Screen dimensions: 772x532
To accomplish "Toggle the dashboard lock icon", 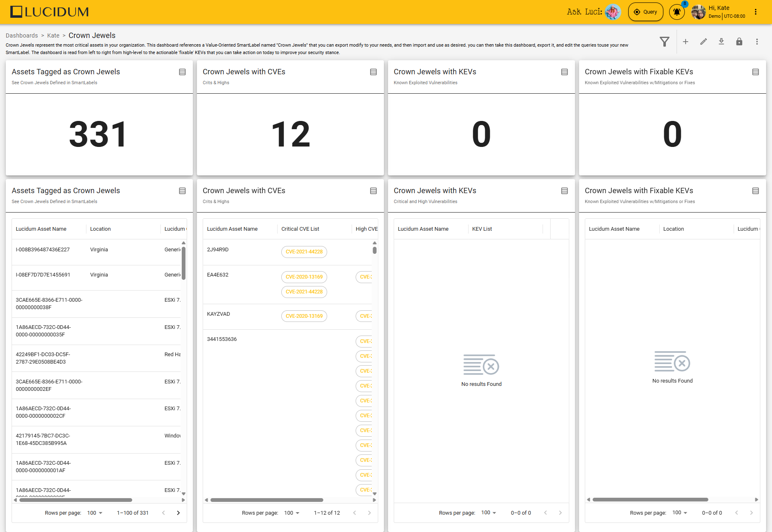I will point(739,42).
